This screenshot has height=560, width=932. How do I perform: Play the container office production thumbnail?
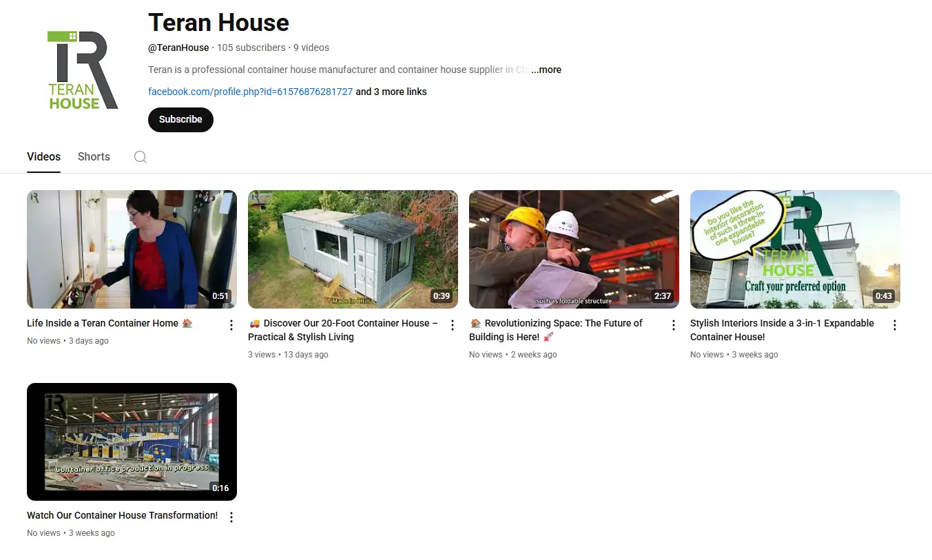point(132,442)
